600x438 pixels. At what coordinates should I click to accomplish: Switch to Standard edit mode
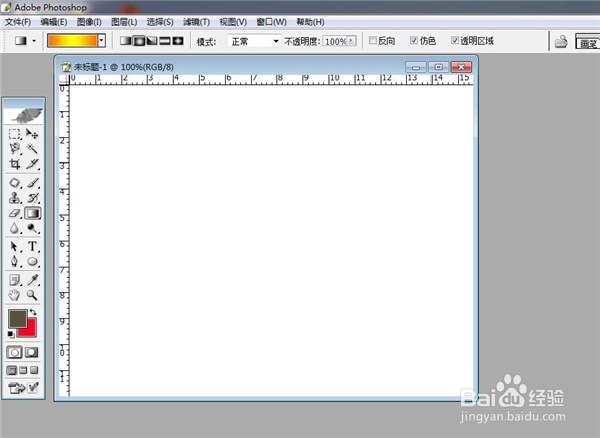pyautogui.click(x=15, y=352)
